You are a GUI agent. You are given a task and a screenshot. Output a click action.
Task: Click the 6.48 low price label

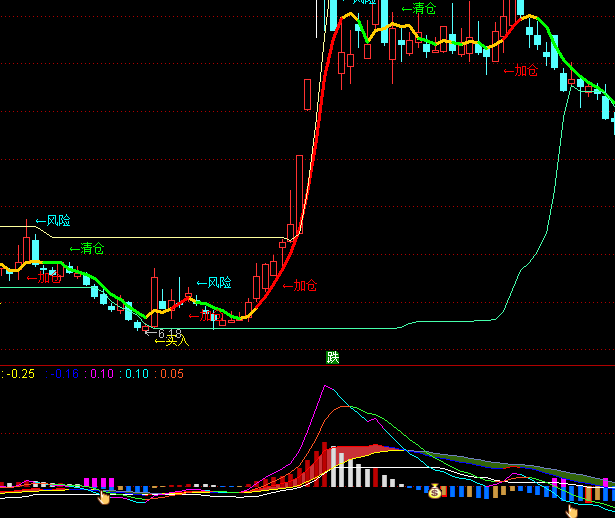(168, 332)
